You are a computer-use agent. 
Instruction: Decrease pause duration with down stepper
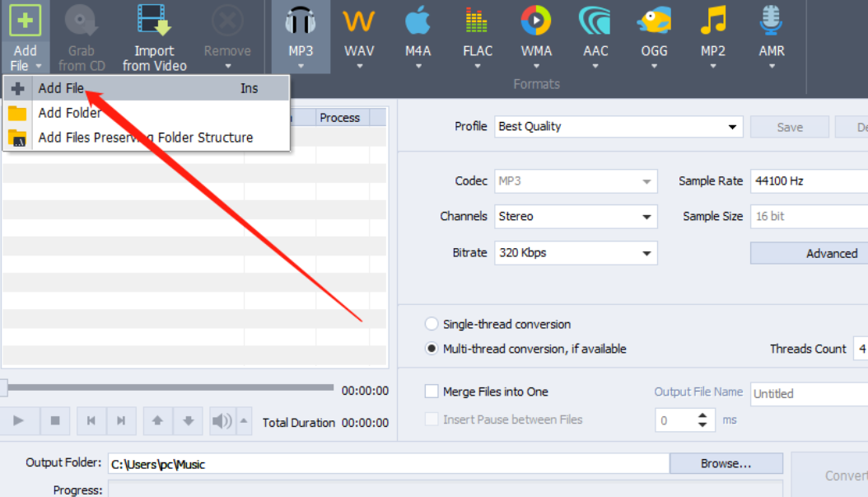click(x=702, y=425)
